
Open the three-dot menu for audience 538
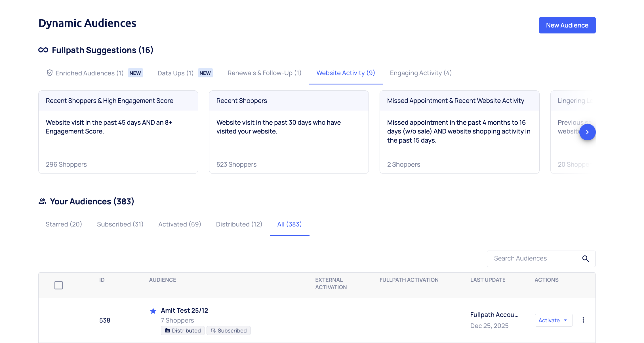click(583, 320)
